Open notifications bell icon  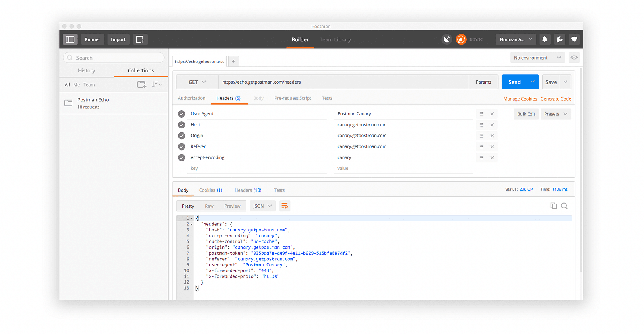[545, 39]
